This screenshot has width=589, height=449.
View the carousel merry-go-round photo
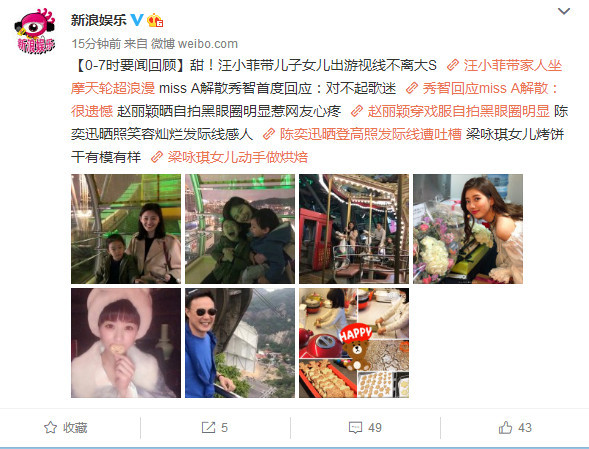coord(354,229)
